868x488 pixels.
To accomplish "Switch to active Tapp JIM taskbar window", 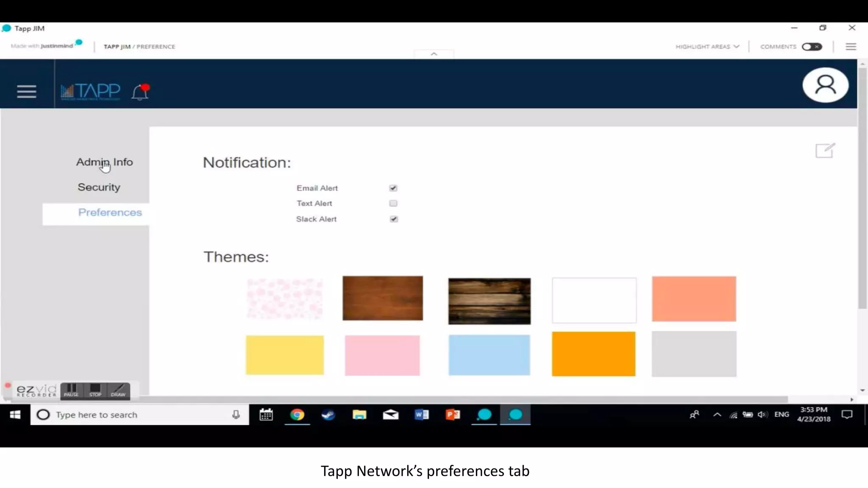I will pos(515,415).
